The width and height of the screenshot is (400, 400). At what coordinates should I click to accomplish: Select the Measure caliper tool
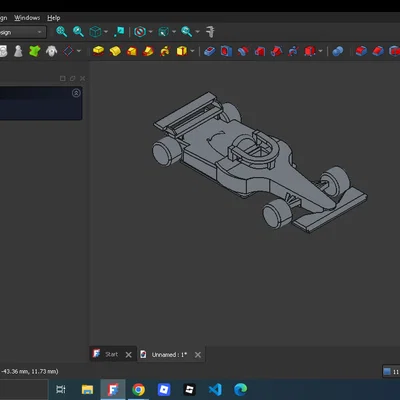(210, 32)
